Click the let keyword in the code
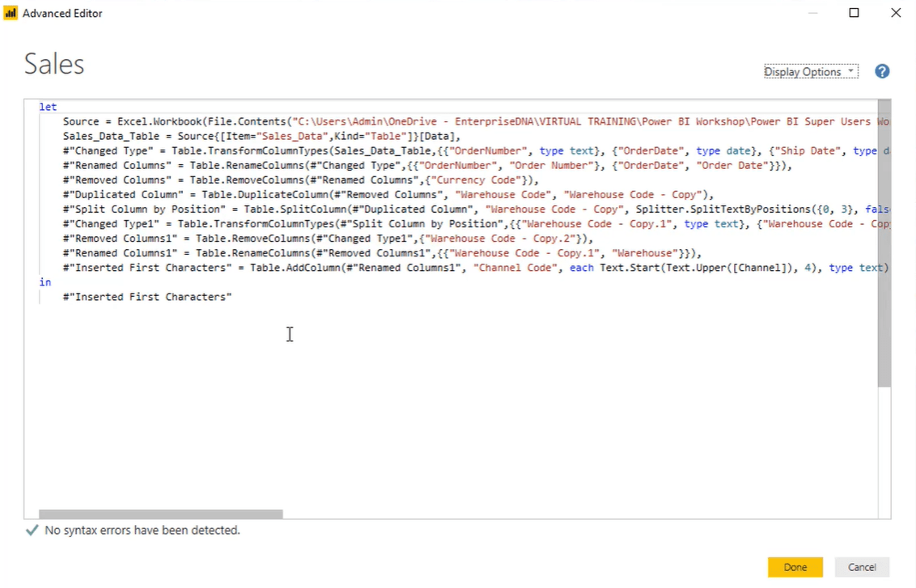The height and width of the screenshot is (588, 916). click(x=48, y=107)
